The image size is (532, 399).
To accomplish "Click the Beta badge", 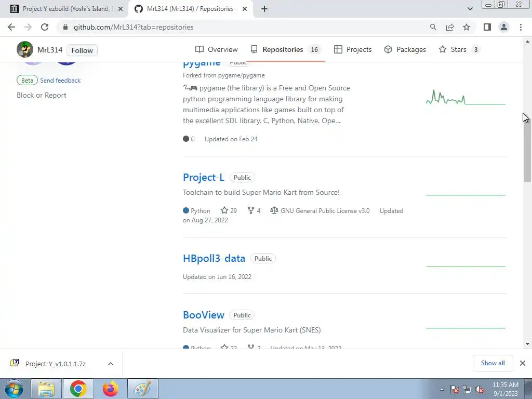I will (27, 81).
